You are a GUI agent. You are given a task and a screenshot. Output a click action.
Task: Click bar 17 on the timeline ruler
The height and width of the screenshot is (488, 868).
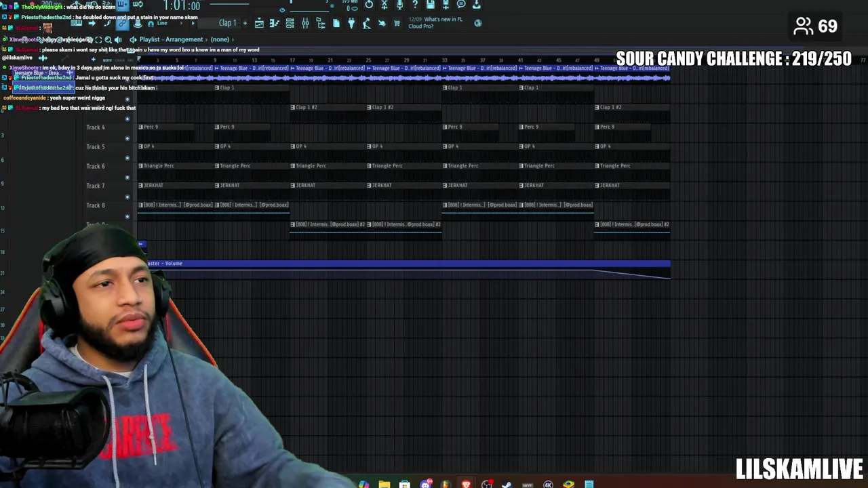(x=292, y=60)
